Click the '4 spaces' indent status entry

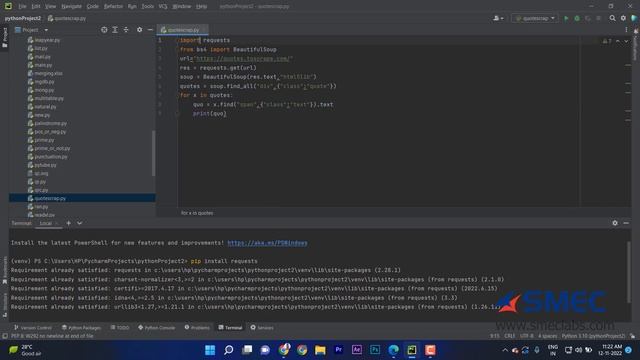547,336
